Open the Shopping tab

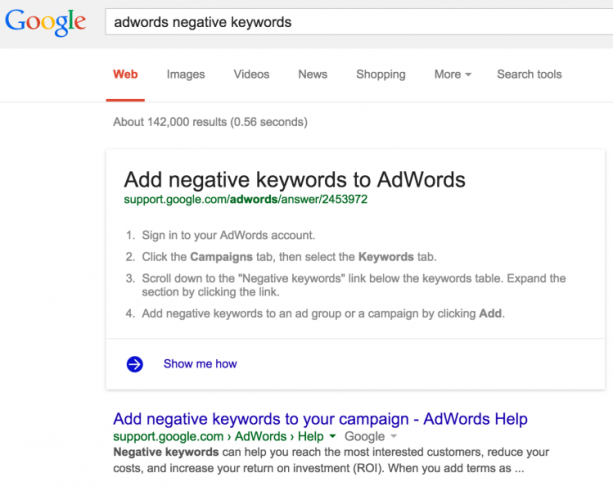pyautogui.click(x=381, y=74)
